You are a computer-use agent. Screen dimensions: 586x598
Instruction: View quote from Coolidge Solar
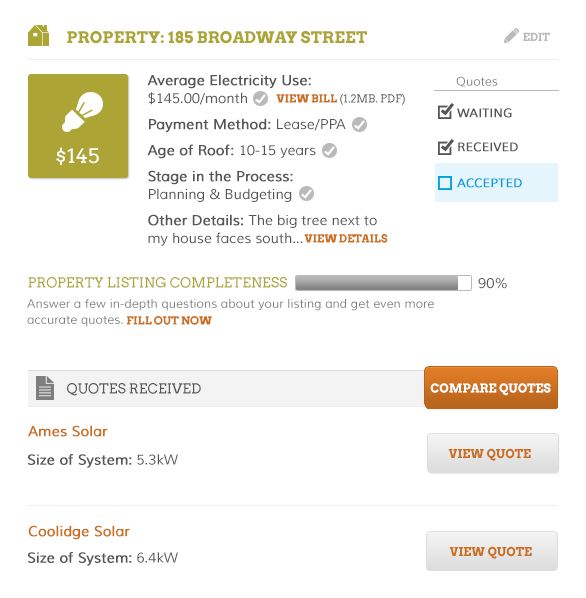[492, 551]
